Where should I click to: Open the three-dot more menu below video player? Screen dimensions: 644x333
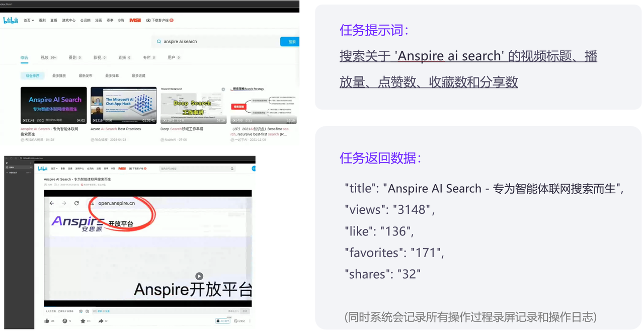pos(250,321)
